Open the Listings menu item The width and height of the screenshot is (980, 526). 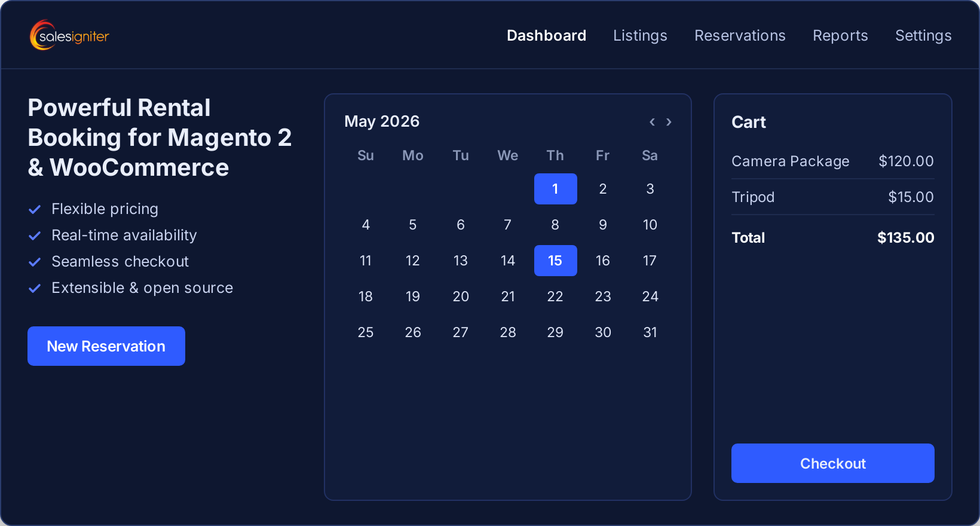(640, 35)
